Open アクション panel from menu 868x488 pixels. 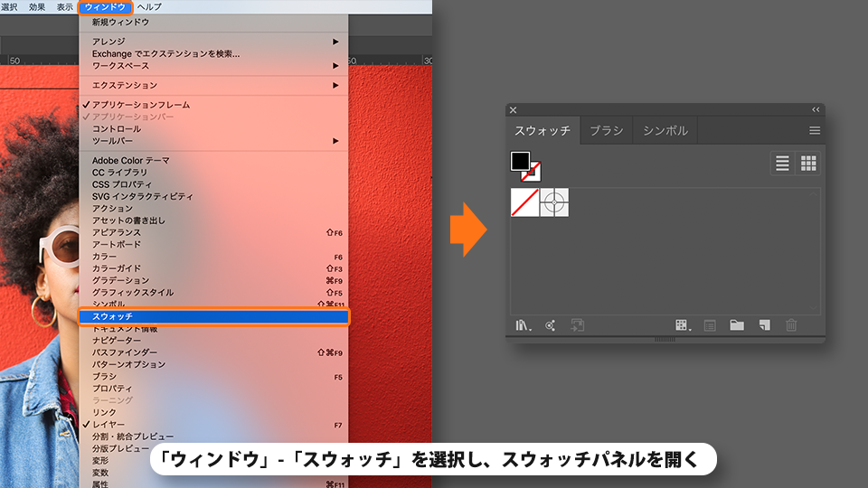(213, 209)
